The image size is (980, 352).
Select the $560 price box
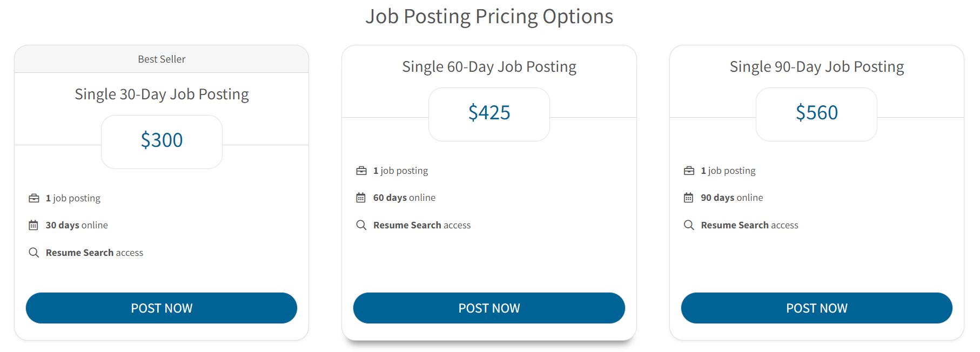point(816,113)
